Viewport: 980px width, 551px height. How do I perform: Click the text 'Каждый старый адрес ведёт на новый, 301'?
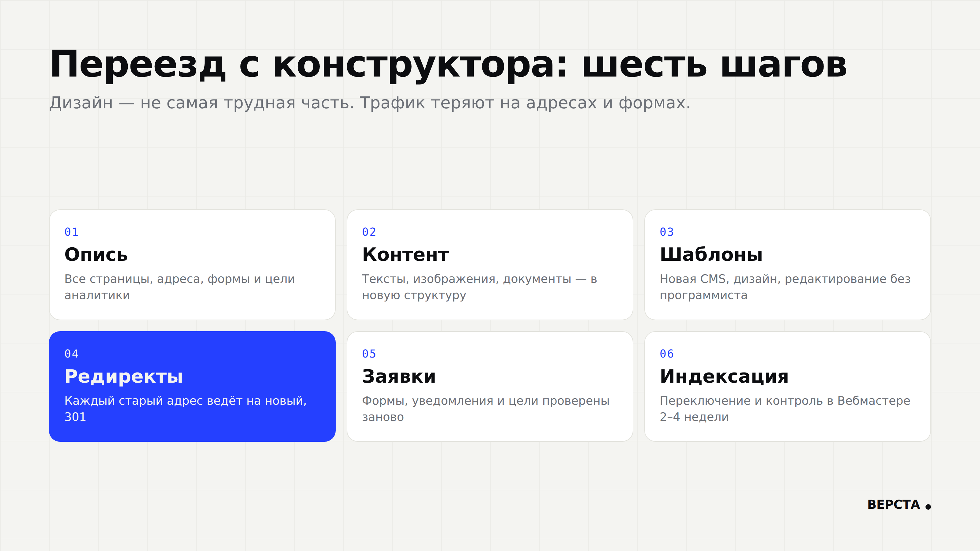[x=185, y=408]
